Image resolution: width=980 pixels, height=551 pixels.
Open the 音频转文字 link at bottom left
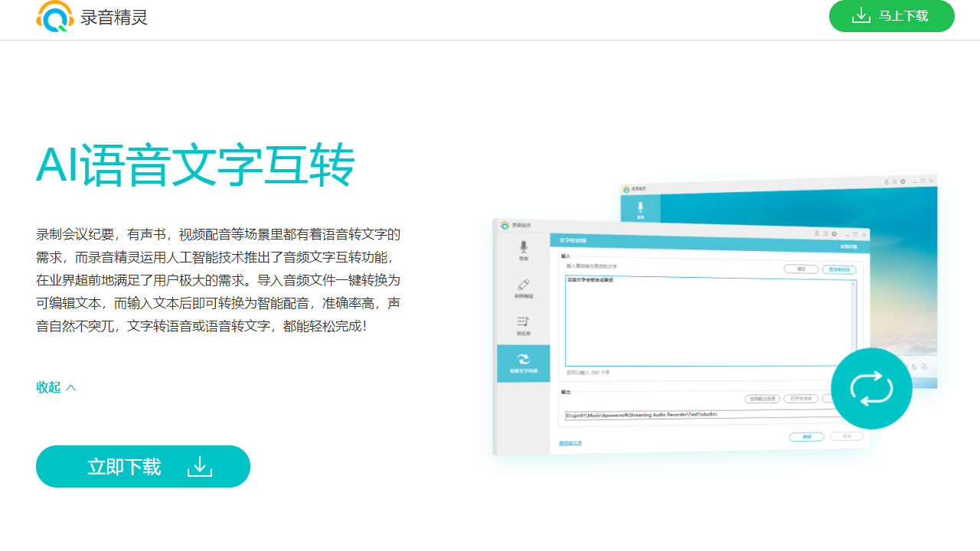(571, 442)
